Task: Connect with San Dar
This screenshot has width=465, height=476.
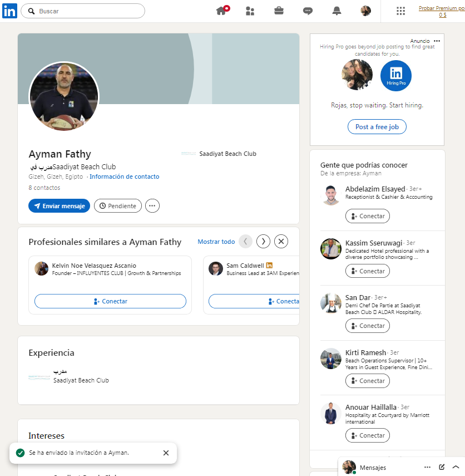Action: (x=368, y=326)
